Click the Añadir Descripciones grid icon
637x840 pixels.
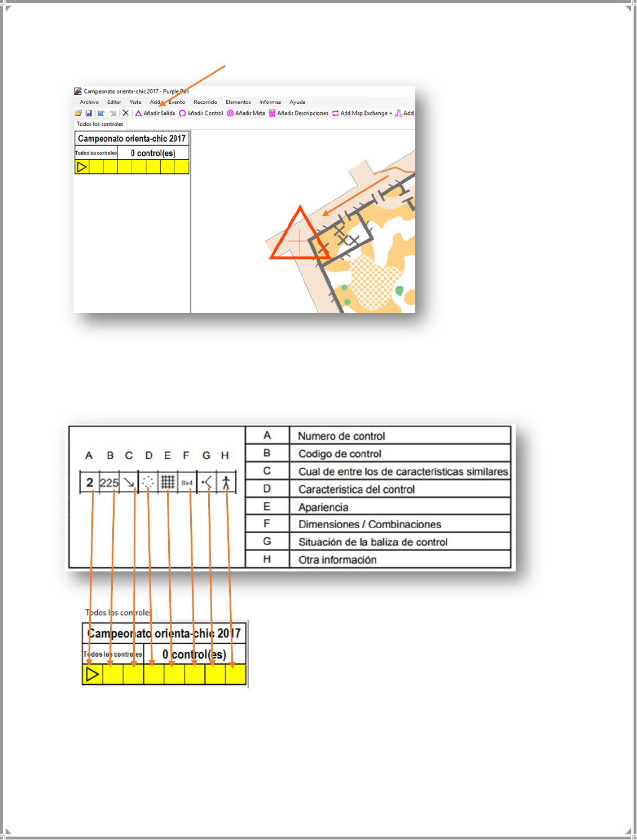272,113
